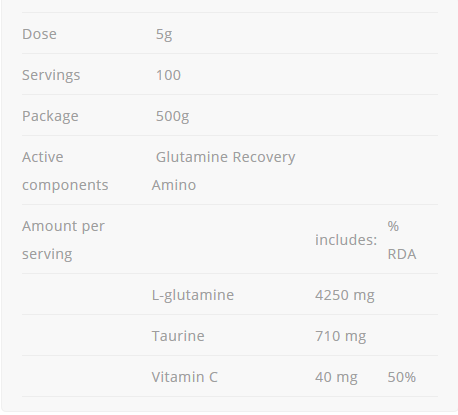Click the Servings row label
458x415 pixels.
click(x=51, y=75)
